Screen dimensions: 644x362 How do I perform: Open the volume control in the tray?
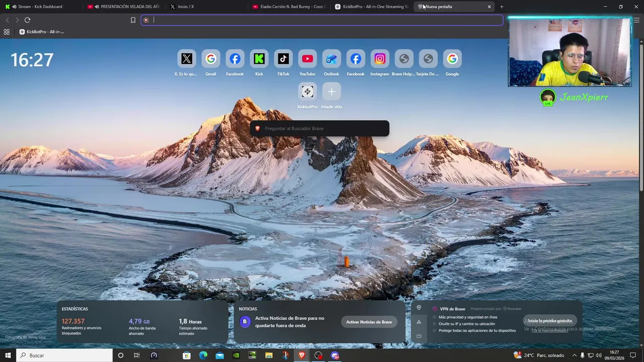pos(599,355)
